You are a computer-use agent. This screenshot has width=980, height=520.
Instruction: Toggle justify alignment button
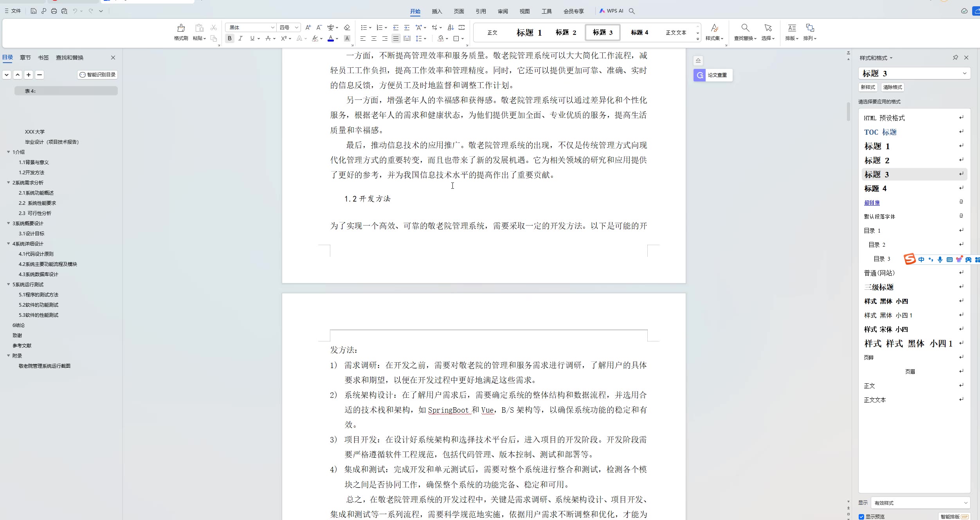click(396, 38)
